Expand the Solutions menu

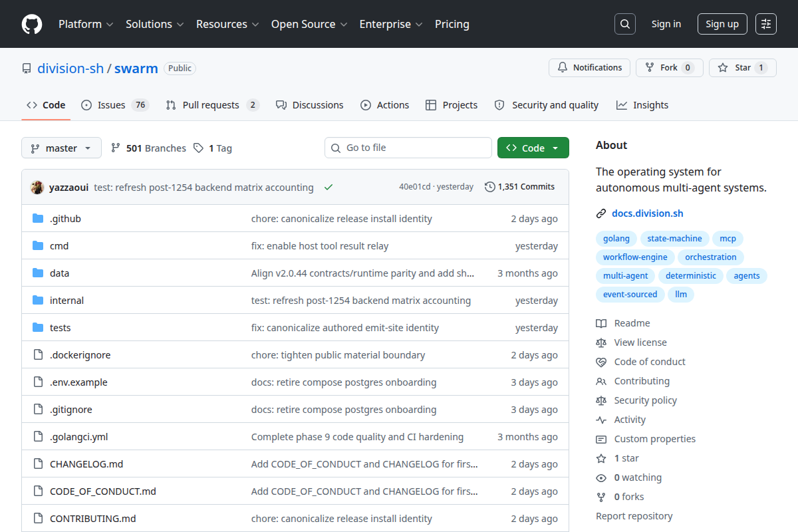coord(154,24)
